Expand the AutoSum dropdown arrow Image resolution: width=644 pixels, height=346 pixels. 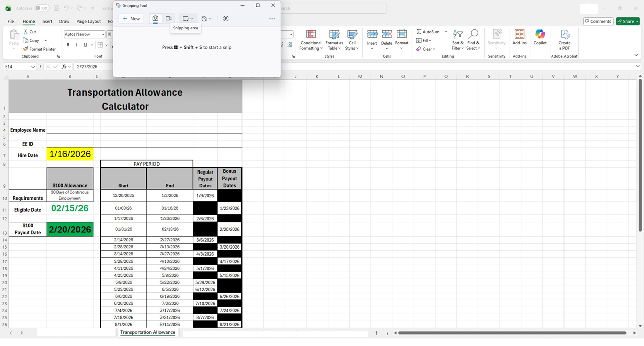(446, 32)
